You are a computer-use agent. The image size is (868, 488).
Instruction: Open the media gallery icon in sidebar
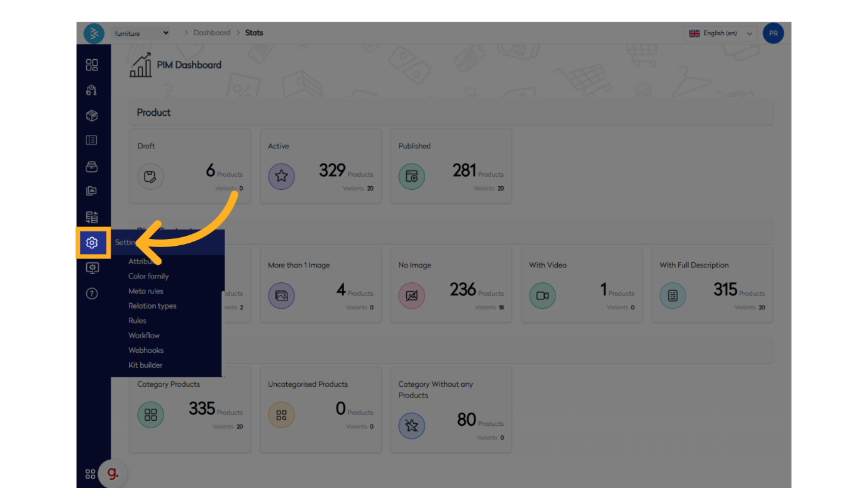92,191
